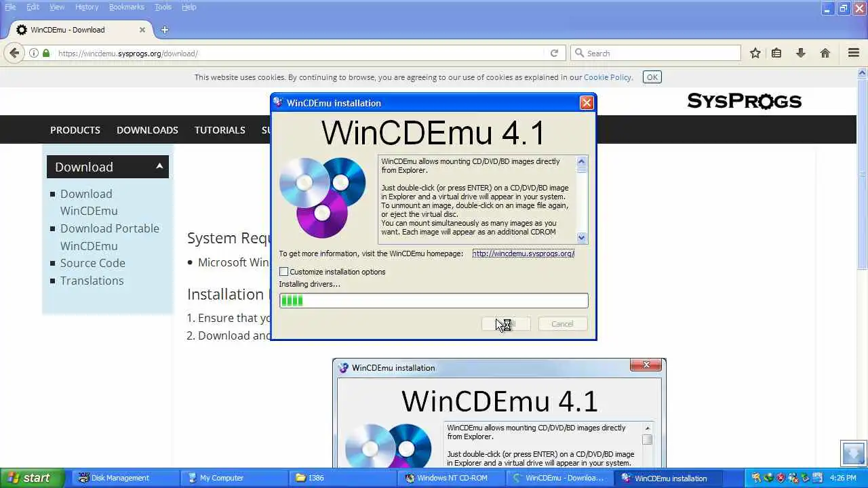
Task: Show bookmarks list with the clipboard icon
Action: (x=776, y=53)
